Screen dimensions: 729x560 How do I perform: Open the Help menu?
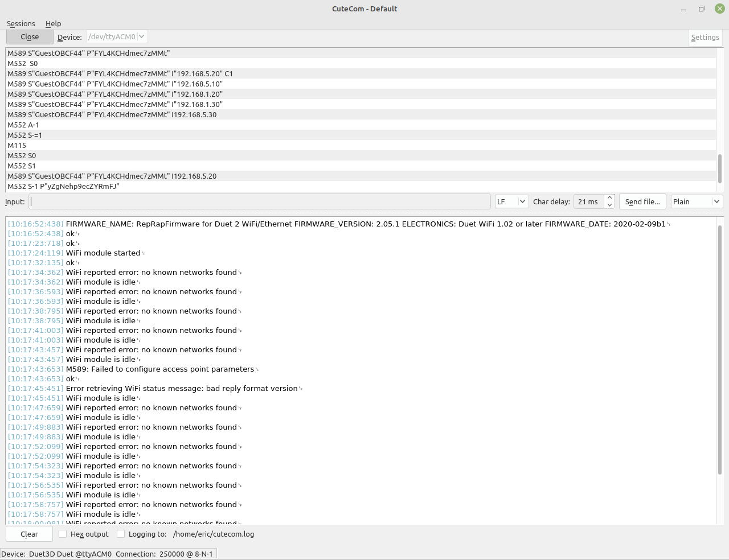(54, 23)
